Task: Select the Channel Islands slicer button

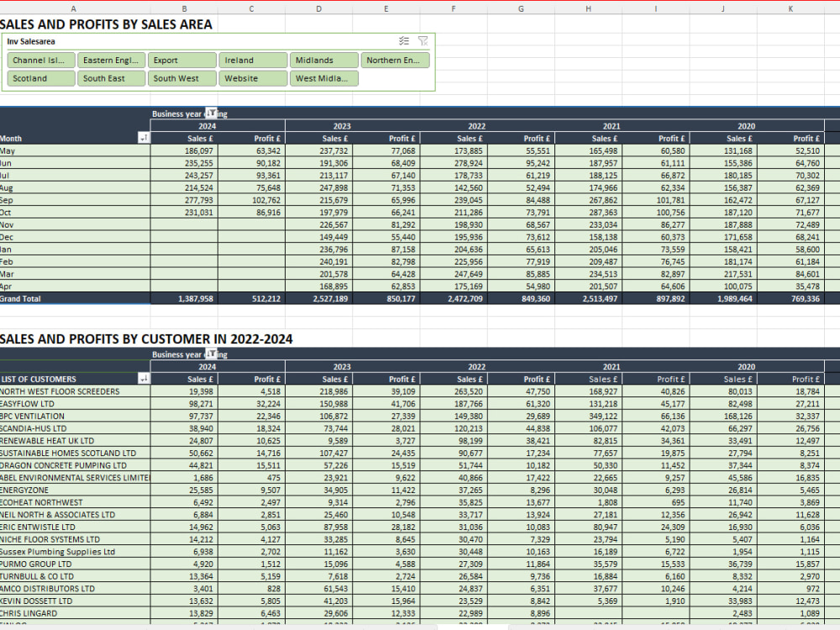Action: coord(40,60)
